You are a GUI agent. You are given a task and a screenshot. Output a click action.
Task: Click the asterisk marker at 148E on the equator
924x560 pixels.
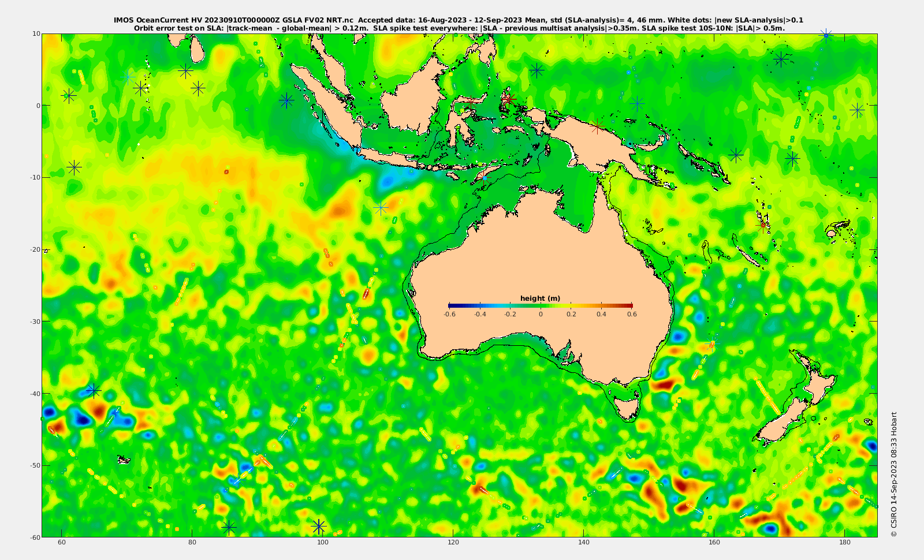(637, 104)
